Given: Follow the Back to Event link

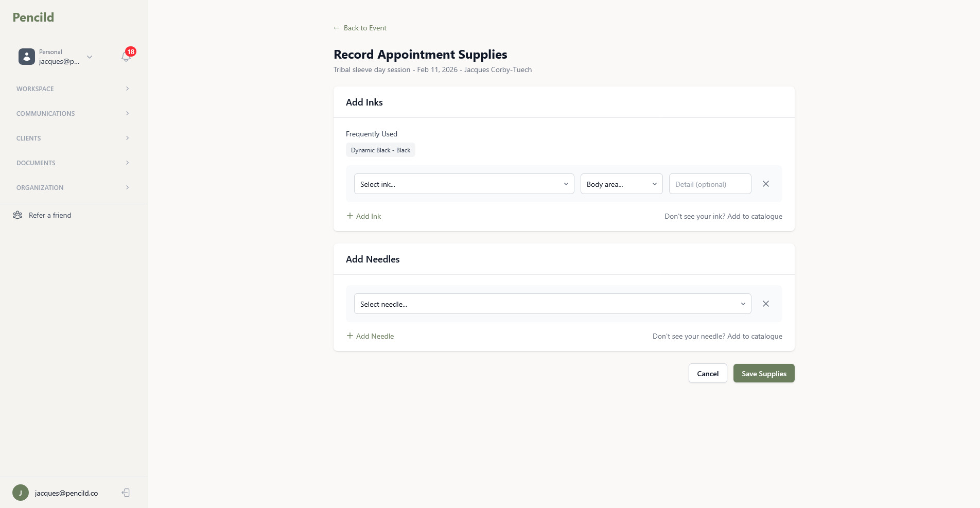Looking at the screenshot, I should click(x=360, y=28).
